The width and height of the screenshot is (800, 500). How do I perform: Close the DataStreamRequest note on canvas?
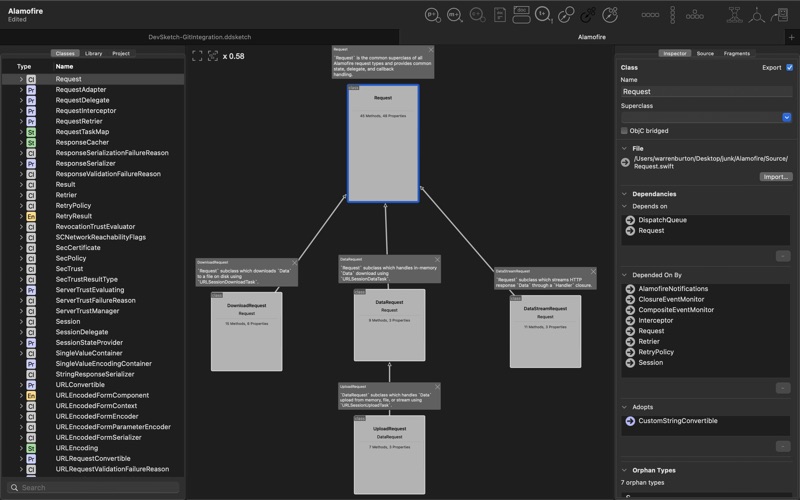(x=593, y=271)
